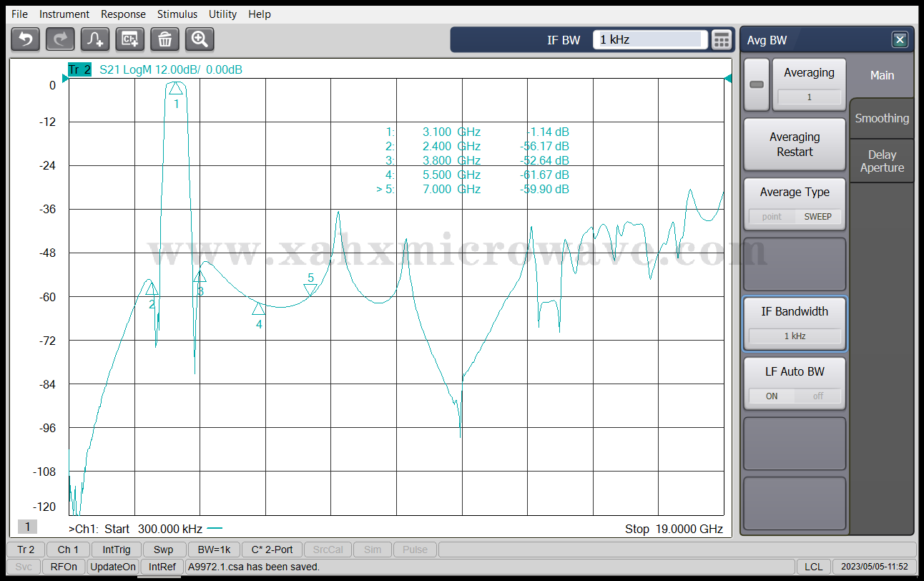Image resolution: width=924 pixels, height=581 pixels.
Task: Click the Redo arrow icon
Action: coord(60,39)
